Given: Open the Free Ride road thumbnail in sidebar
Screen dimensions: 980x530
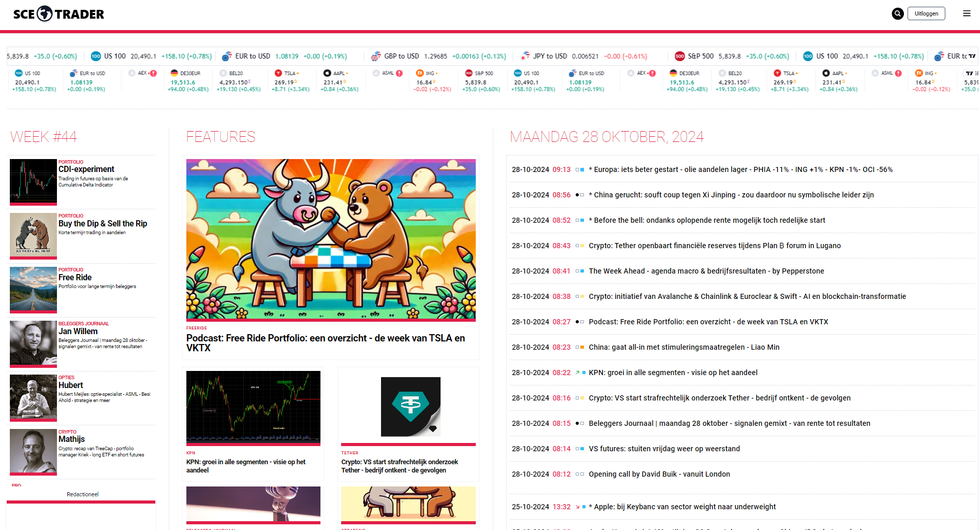Looking at the screenshot, I should coord(33,290).
